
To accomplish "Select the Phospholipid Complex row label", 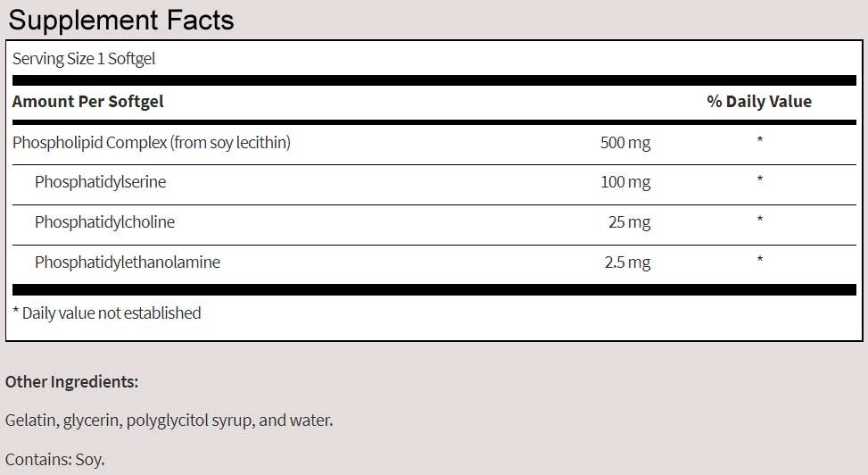I will tap(152, 142).
